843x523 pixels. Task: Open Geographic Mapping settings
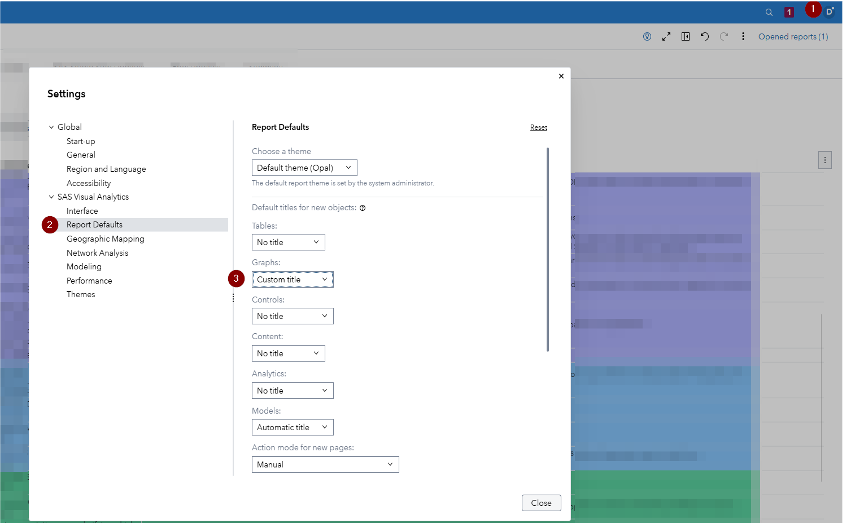[105, 239]
